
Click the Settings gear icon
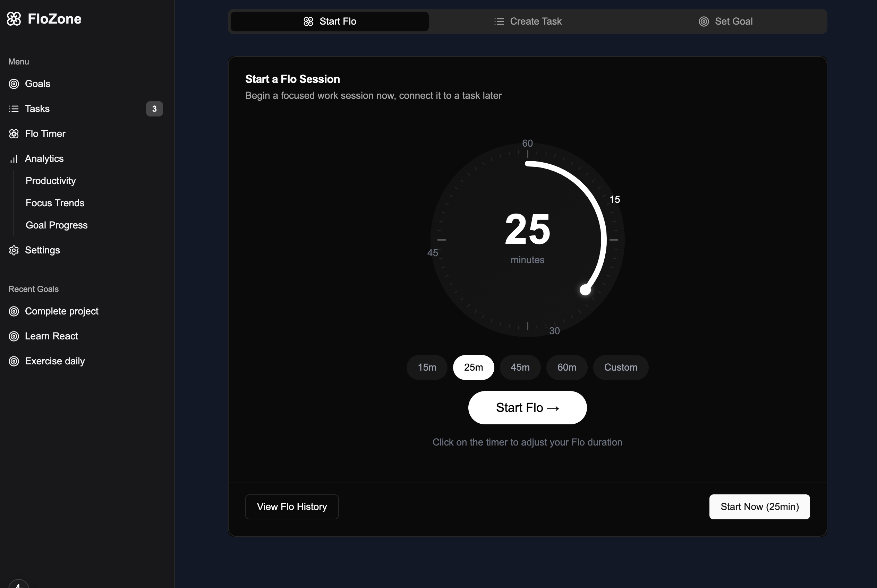click(x=14, y=250)
